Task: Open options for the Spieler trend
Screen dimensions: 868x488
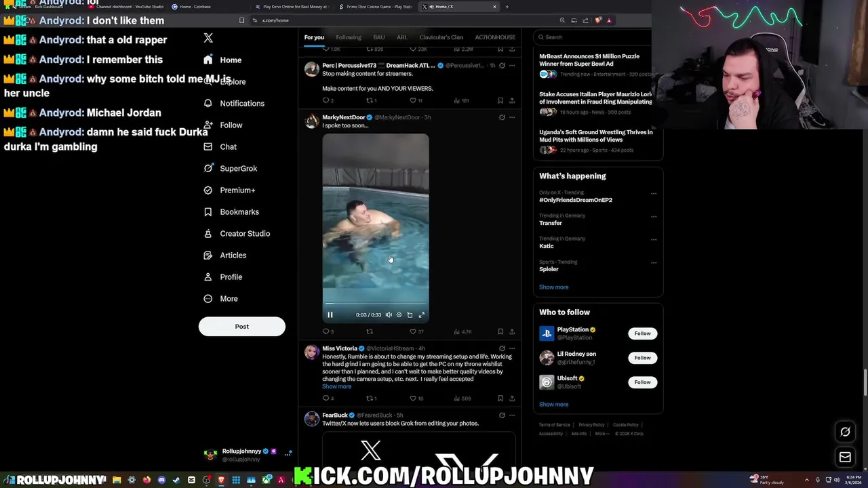Action: 654,263
